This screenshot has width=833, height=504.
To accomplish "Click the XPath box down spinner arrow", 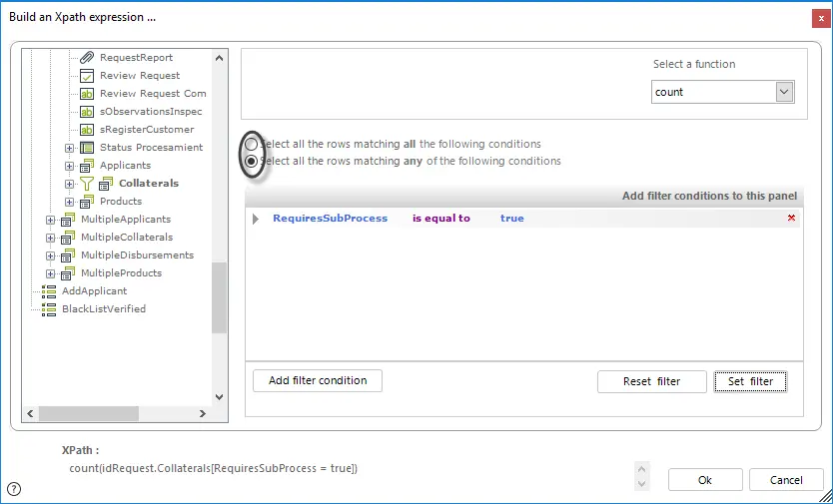I will tap(642, 483).
